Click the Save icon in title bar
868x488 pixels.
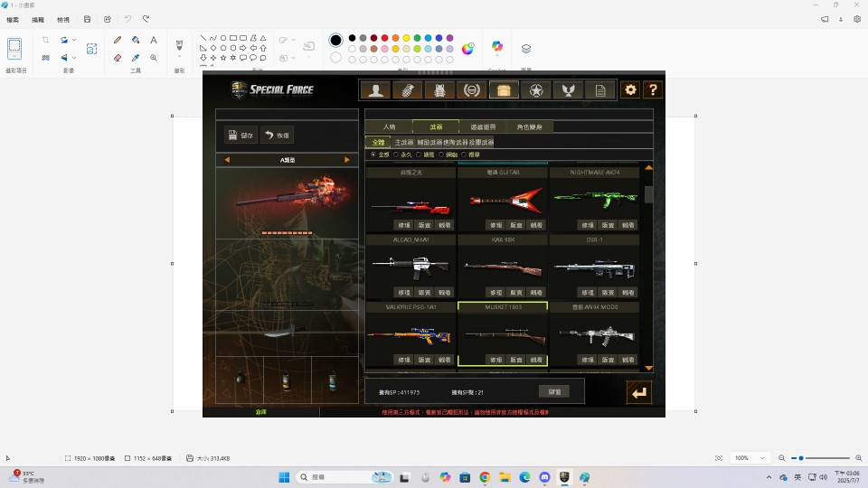(87, 19)
